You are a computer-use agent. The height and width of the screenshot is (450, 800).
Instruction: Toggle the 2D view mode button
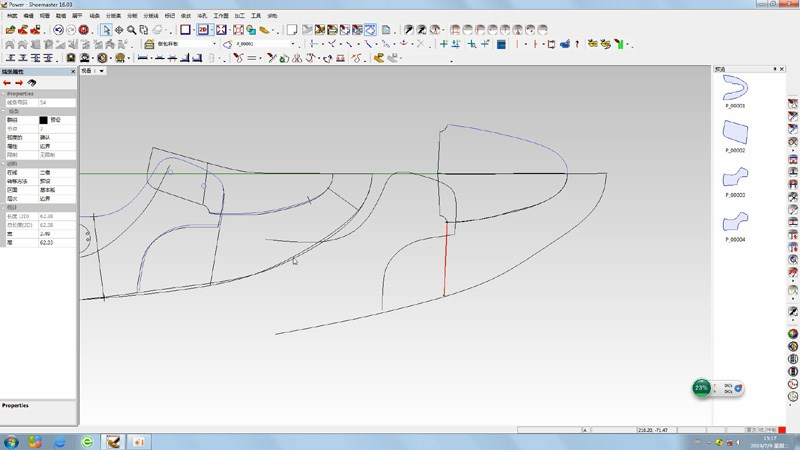point(203,30)
